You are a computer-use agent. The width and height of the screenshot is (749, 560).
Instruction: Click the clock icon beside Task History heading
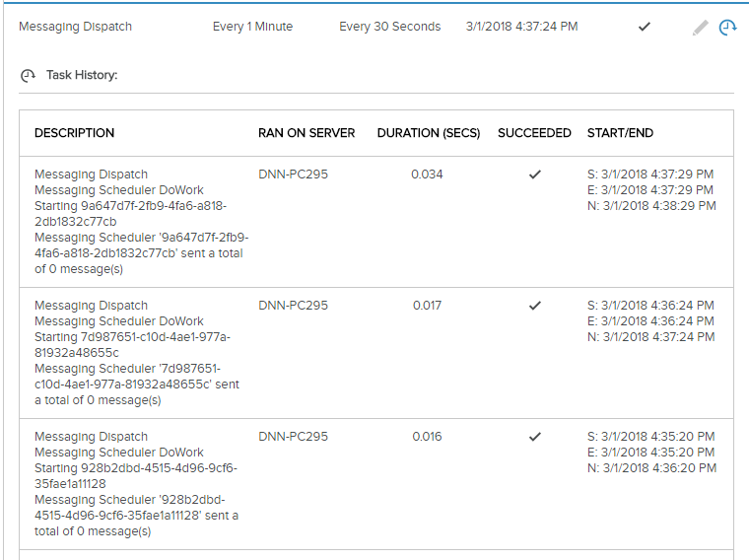coord(29,76)
